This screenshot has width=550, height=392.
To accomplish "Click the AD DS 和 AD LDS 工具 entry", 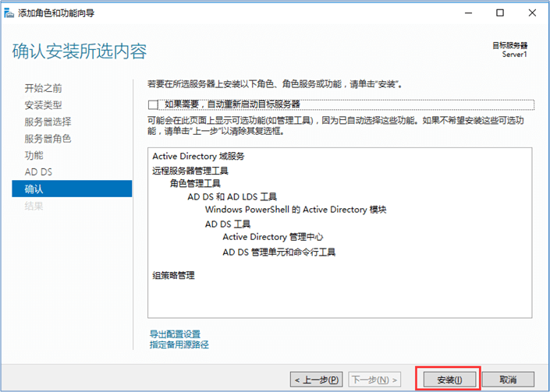I will 232,196.
